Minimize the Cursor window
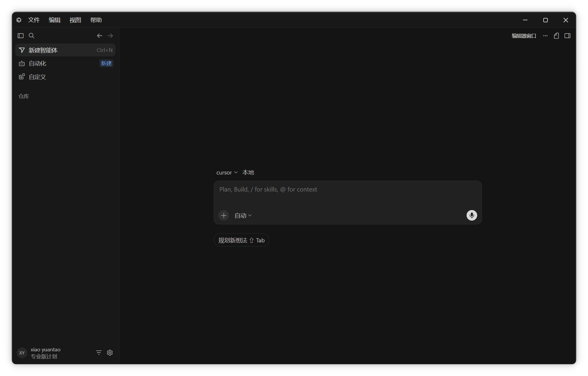 tap(525, 20)
